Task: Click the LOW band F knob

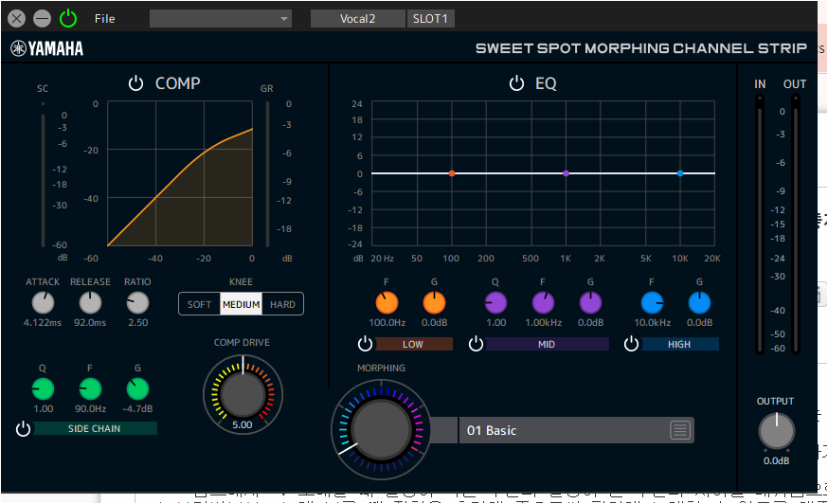Action: click(x=387, y=303)
